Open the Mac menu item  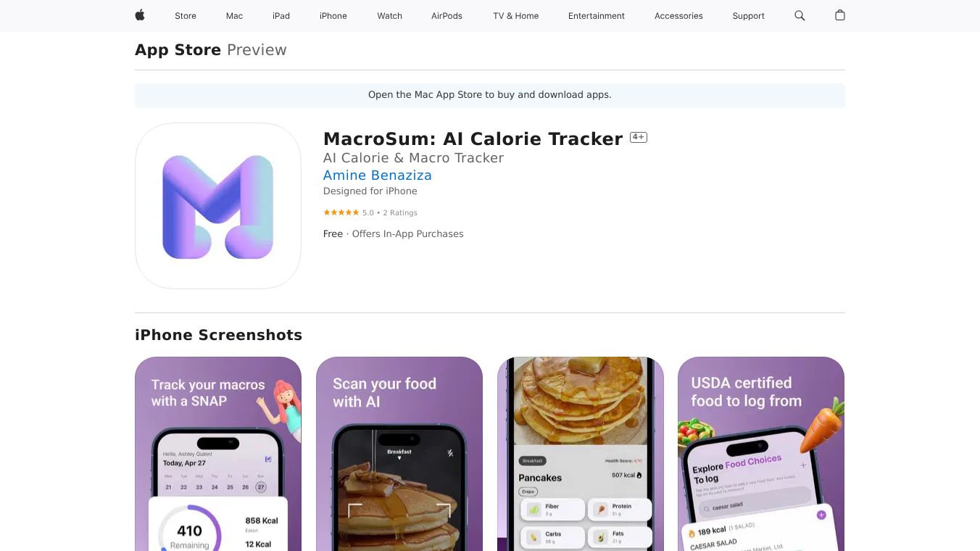(234, 16)
